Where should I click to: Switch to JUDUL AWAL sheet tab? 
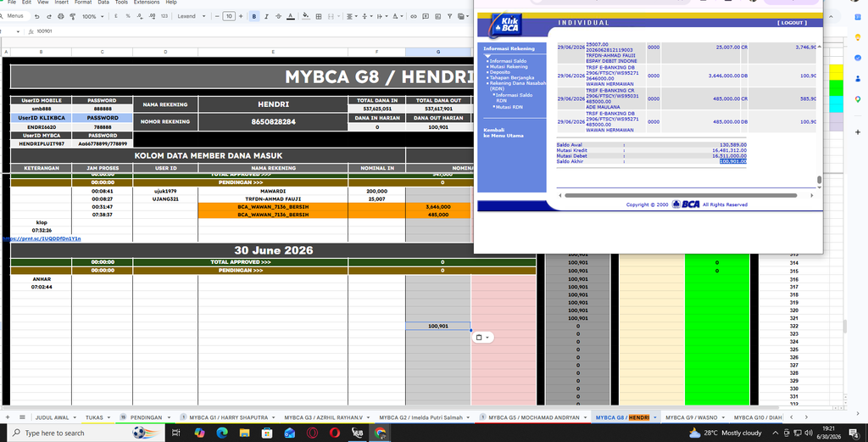[x=52, y=417]
